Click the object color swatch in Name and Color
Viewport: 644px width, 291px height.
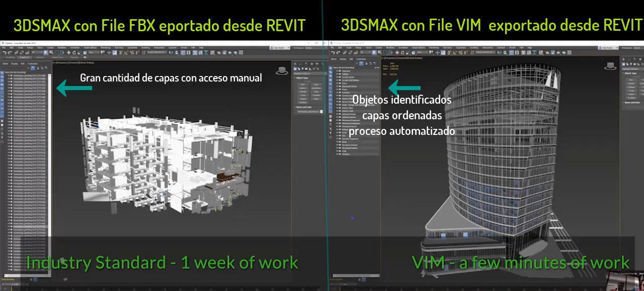click(x=322, y=112)
